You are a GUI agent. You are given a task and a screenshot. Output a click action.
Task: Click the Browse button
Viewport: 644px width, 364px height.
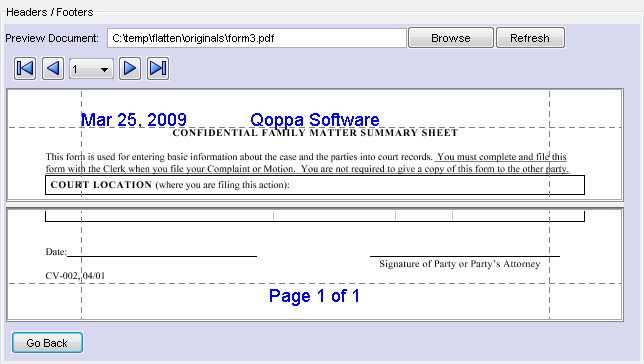451,38
